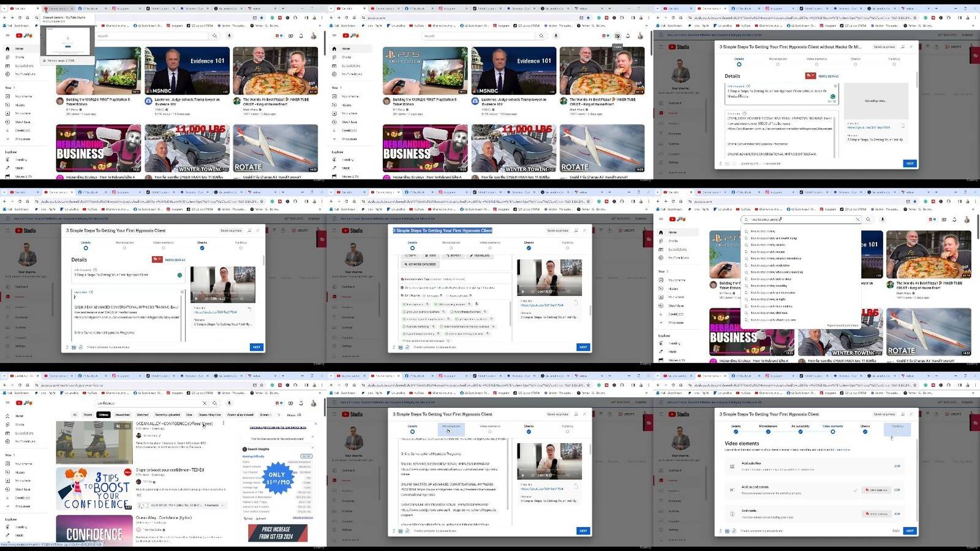Bottom-right screenshot: click the BACK button
The width and height of the screenshot is (980, 551).
point(896,531)
